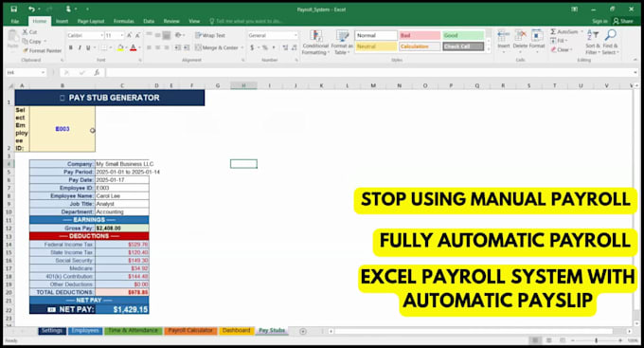Apply the red font color
The image size is (644, 348).
point(134,47)
